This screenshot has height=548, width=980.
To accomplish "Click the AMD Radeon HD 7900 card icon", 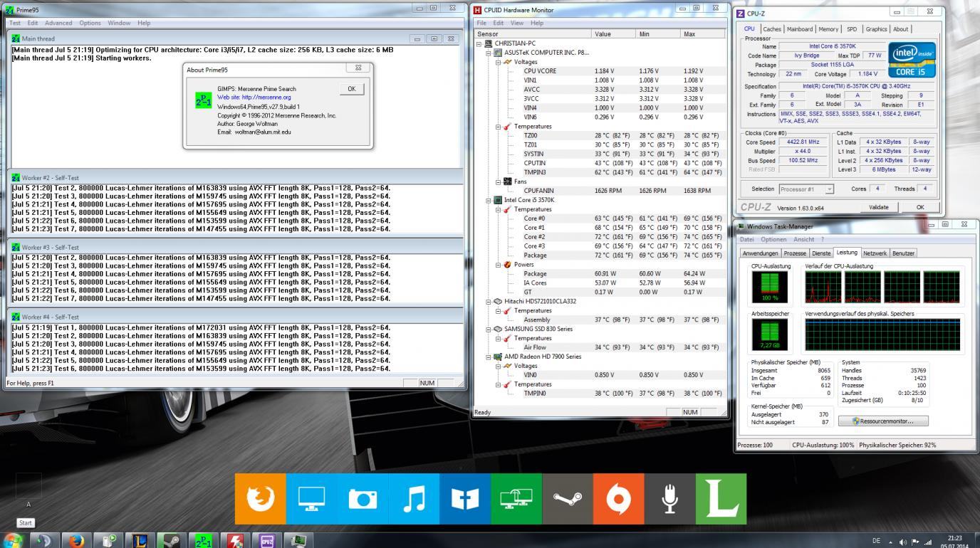I will coord(498,357).
